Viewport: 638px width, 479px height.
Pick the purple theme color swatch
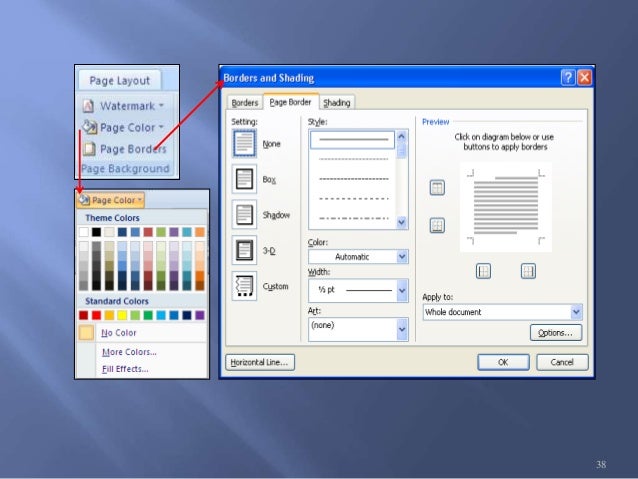174,232
